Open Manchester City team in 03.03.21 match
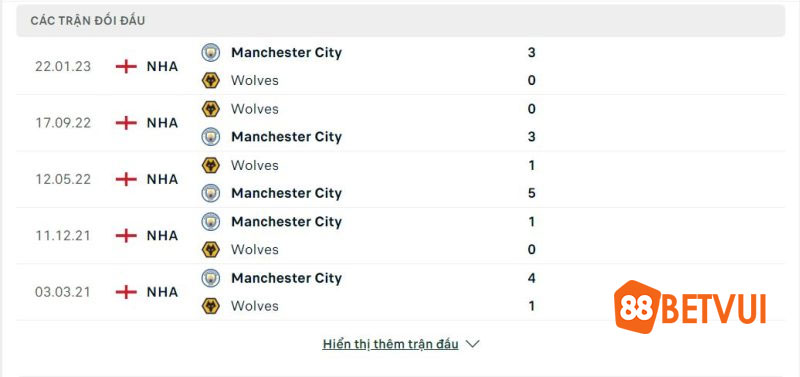The height and width of the screenshot is (377, 800). [x=286, y=278]
